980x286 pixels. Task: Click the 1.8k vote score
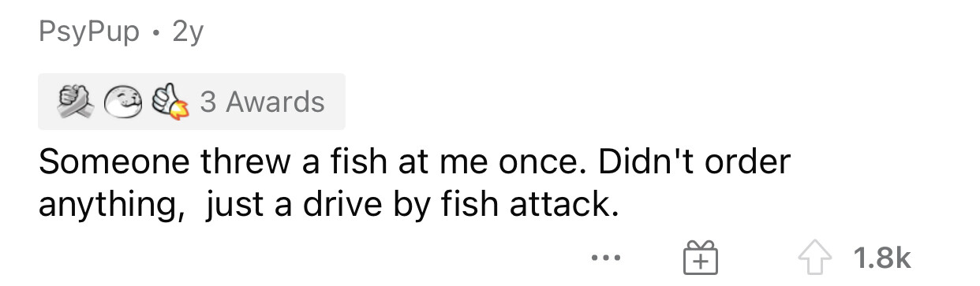click(881, 258)
